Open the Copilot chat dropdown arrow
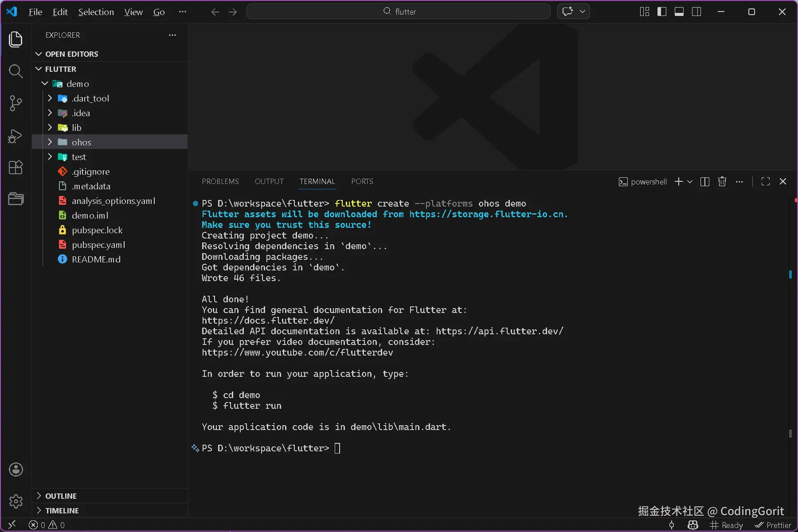Screen dimensions: 798x532 583,12
